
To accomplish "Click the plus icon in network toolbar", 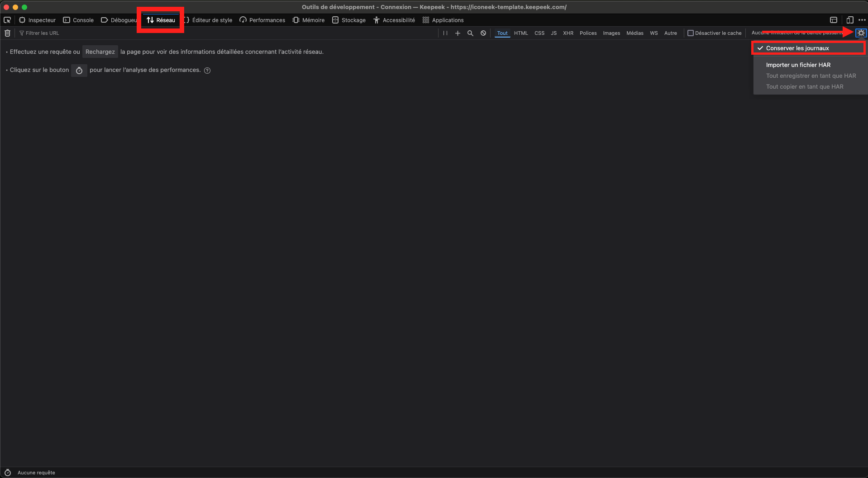I will [458, 33].
